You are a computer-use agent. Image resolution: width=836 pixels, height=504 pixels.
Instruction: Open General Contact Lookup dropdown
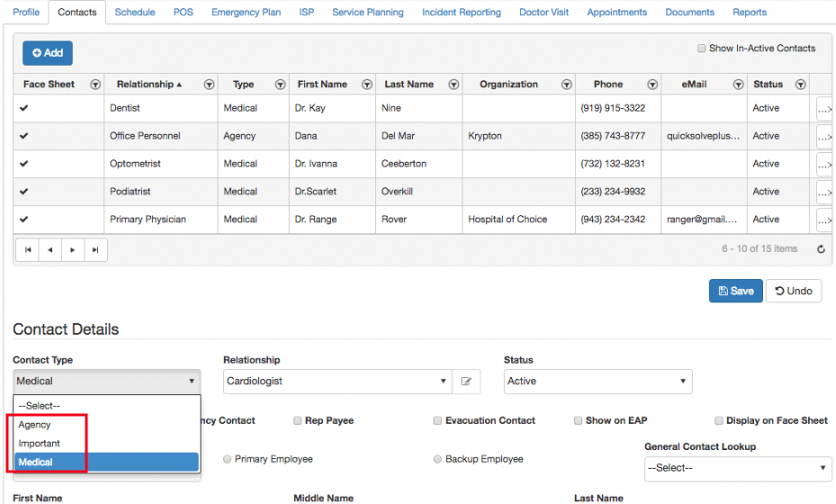click(737, 468)
